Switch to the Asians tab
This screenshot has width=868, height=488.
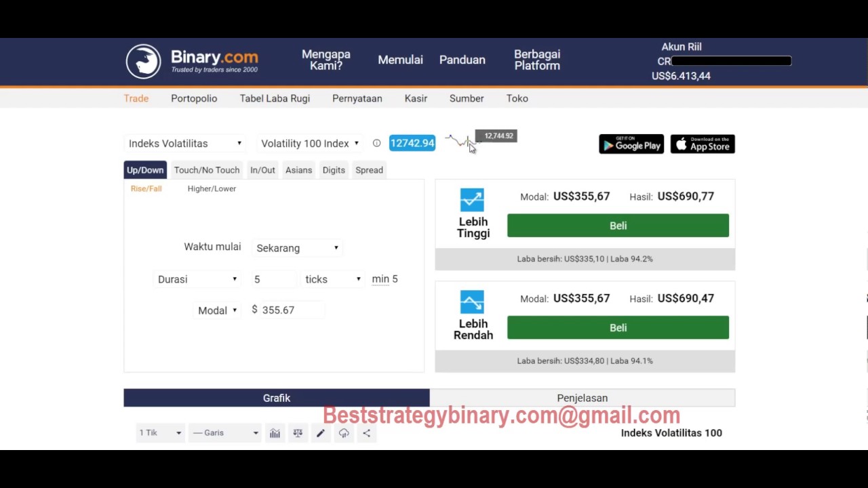(298, 170)
